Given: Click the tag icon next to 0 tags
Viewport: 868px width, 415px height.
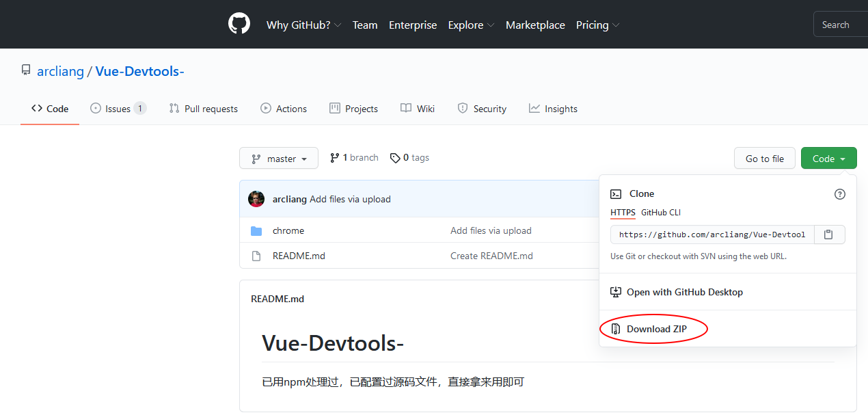Looking at the screenshot, I should pyautogui.click(x=395, y=158).
